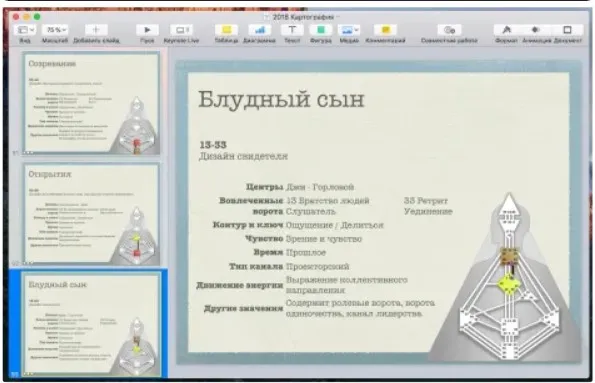Close the Keynote window with red button
The image size is (595, 383).
[x=16, y=17]
